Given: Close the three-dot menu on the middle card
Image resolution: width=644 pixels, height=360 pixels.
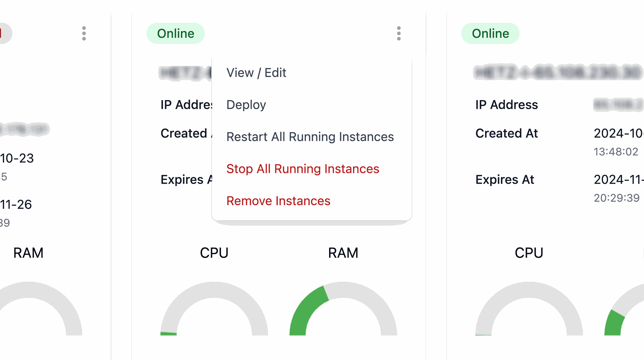Looking at the screenshot, I should [x=398, y=34].
